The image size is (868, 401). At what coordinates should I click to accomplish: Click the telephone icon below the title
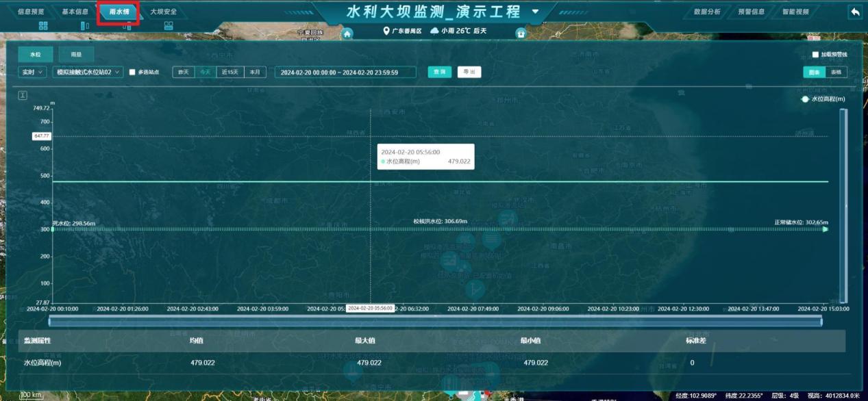(521, 34)
